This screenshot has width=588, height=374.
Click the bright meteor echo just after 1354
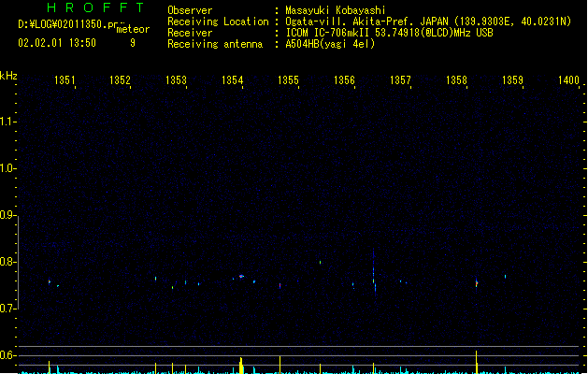click(x=241, y=277)
